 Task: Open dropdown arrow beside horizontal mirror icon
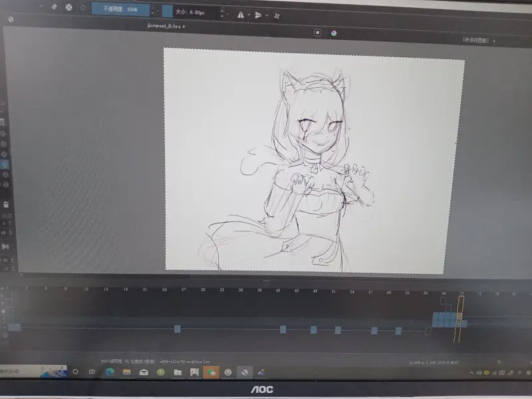point(249,15)
